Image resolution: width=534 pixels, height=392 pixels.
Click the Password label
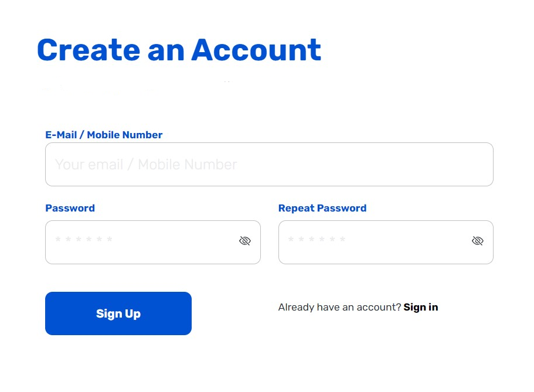pyautogui.click(x=70, y=208)
